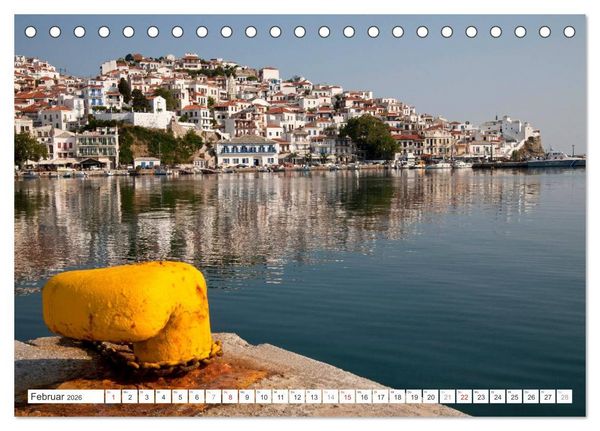Image resolution: width=600 pixels, height=431 pixels.
Task: Click the red day 22 cell
Action: pos(464,397)
